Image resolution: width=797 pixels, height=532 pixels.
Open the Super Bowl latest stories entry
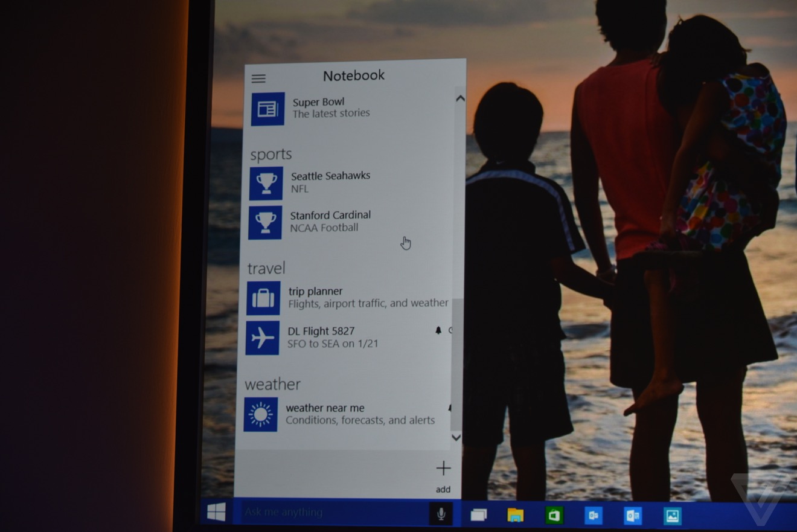(x=331, y=107)
